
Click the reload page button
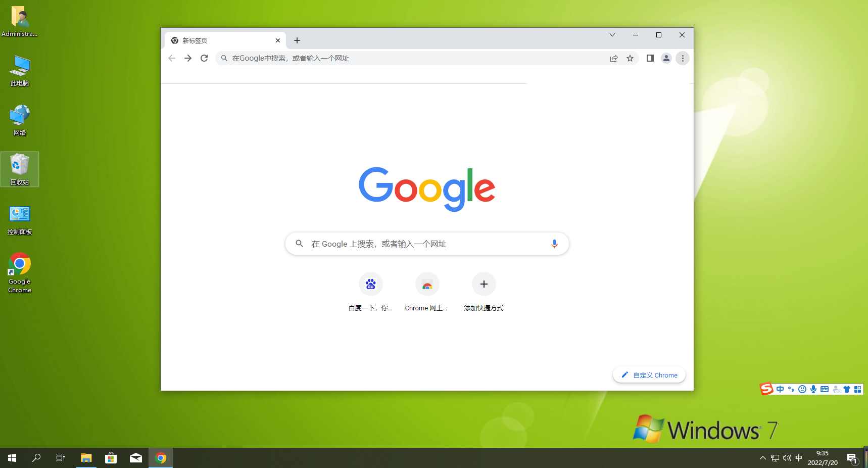(x=204, y=58)
